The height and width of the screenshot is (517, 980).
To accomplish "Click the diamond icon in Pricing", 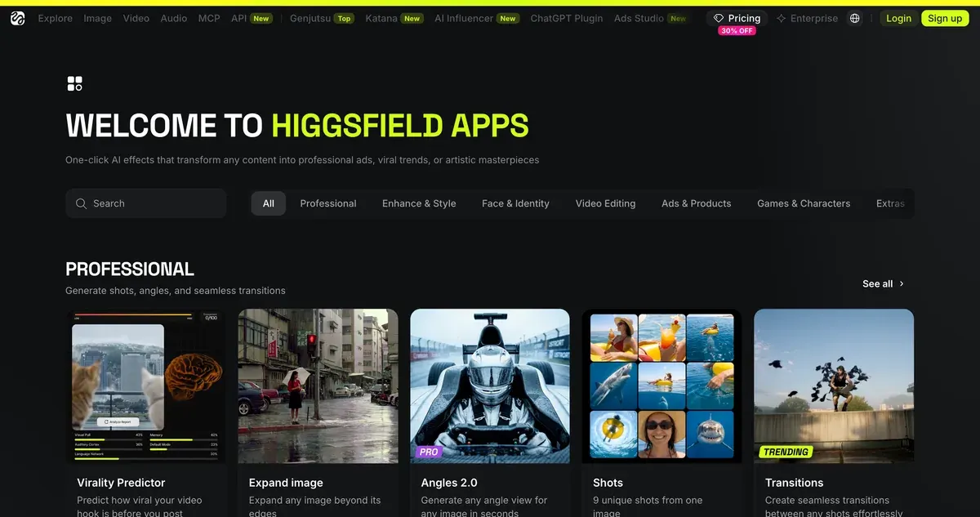I will pos(719,18).
